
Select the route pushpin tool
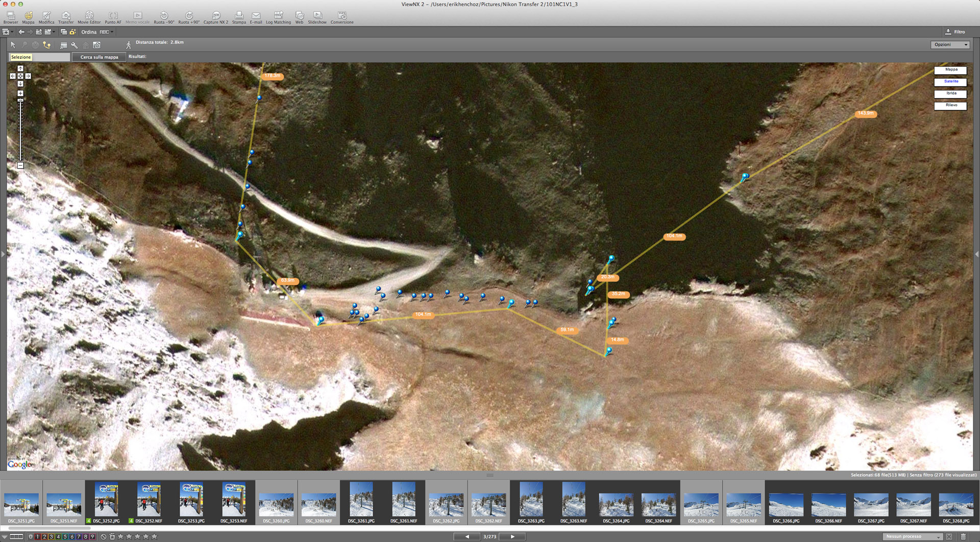pyautogui.click(x=47, y=45)
